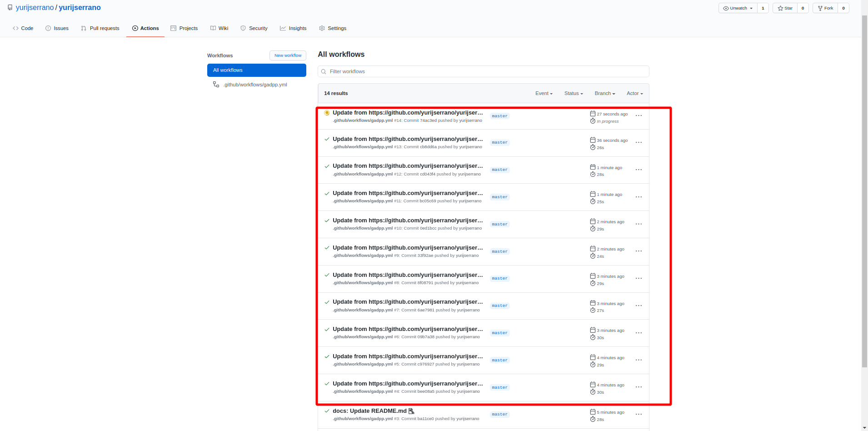The image size is (868, 431).
Task: Click the calendar icon for run #12
Action: click(593, 167)
